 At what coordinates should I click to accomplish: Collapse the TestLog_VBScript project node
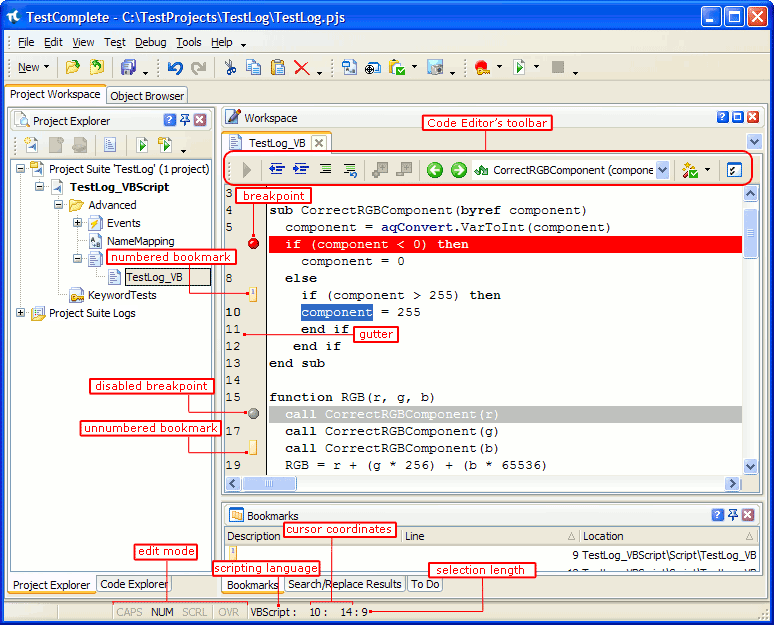pos(39,187)
